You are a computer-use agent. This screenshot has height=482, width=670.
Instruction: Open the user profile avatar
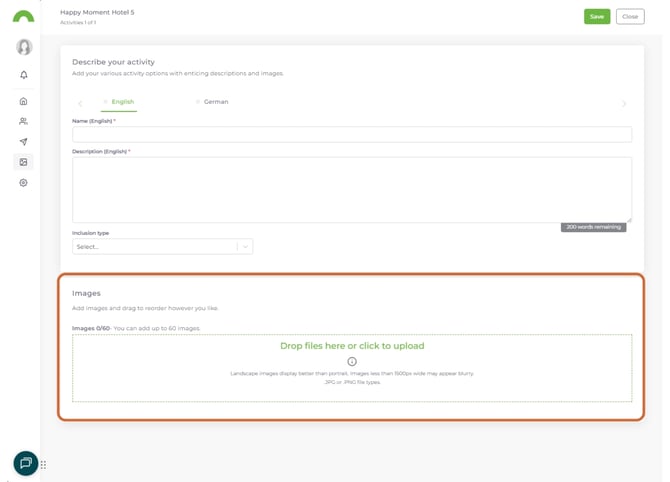click(24, 47)
